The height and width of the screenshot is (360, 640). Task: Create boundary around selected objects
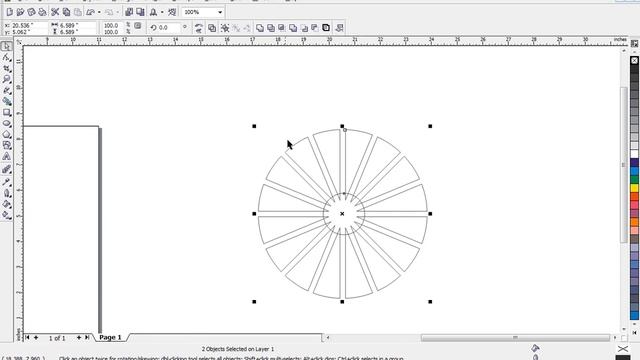[x=326, y=28]
